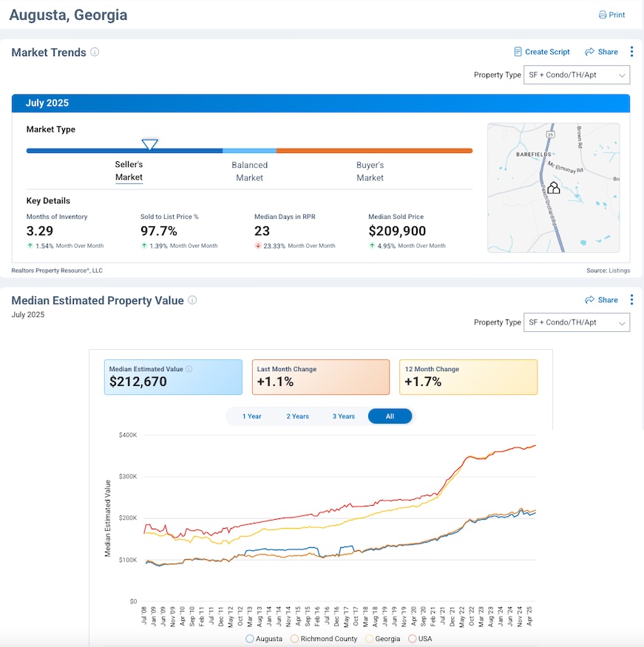Click the market type triangle marker
The width and height of the screenshot is (644, 647).
click(x=150, y=144)
